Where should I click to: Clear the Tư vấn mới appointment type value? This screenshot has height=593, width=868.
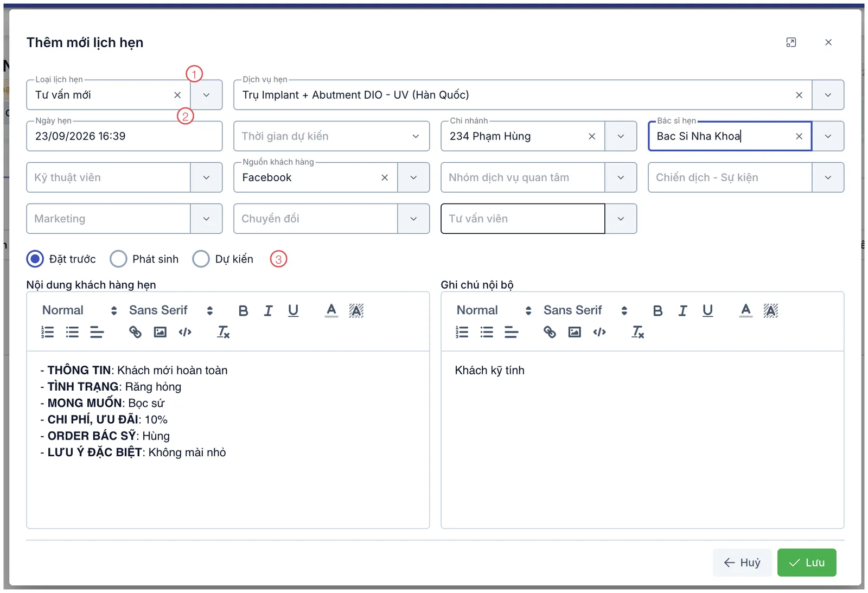[177, 95]
